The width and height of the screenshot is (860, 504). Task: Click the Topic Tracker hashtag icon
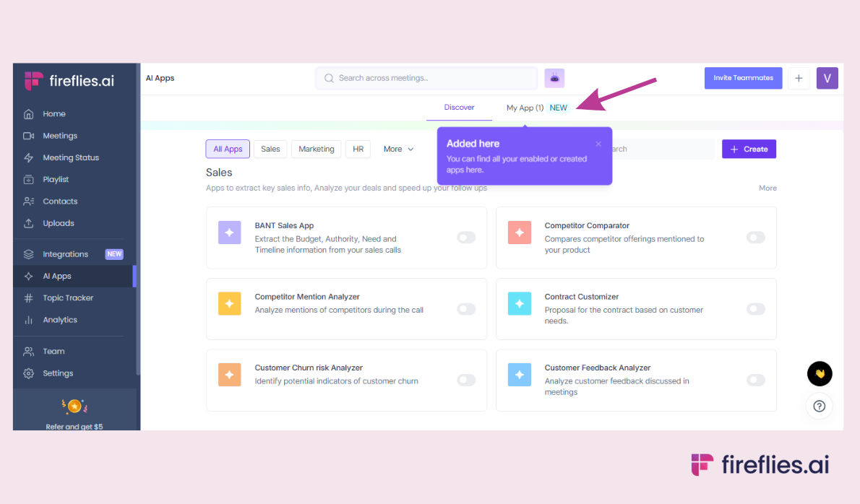click(x=29, y=298)
